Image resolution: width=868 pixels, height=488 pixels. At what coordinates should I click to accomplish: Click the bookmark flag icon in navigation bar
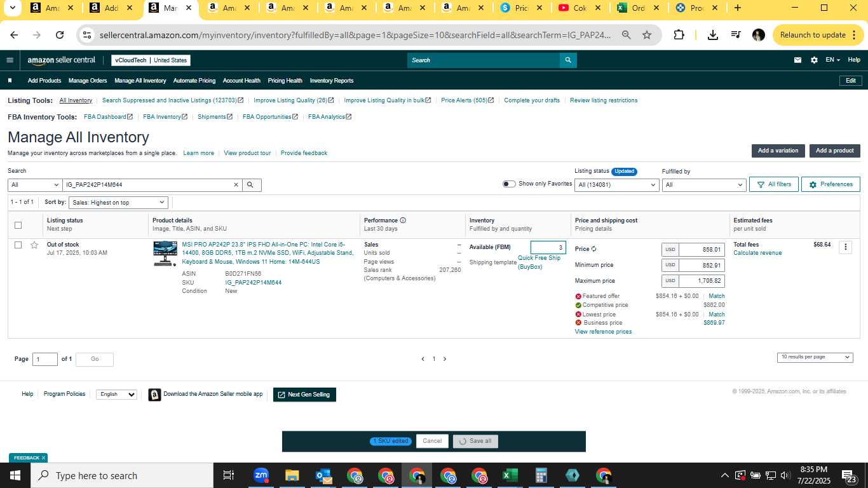pyautogui.click(x=10, y=81)
